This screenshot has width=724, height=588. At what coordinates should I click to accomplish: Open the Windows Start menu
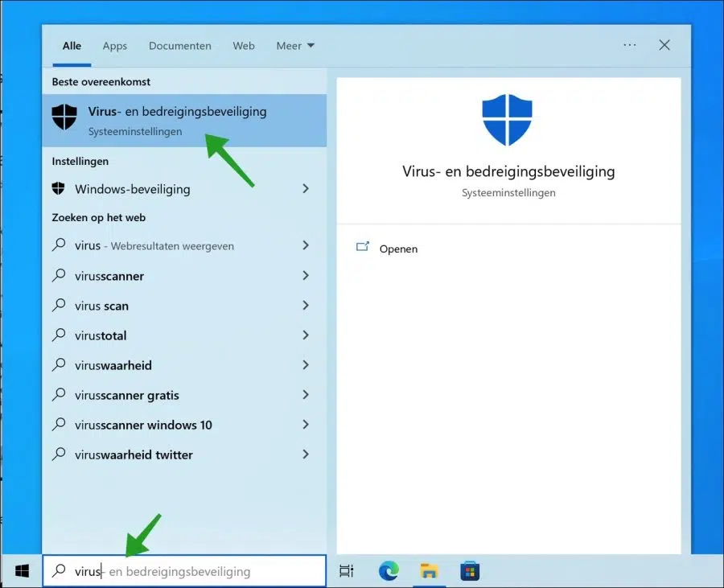point(22,571)
